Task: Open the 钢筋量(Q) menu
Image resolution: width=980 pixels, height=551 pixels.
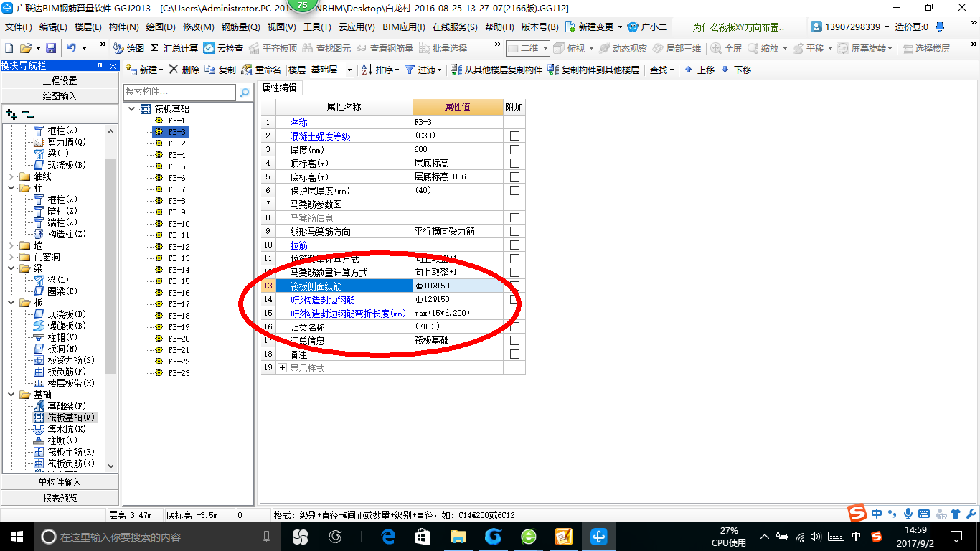Action: (x=240, y=27)
